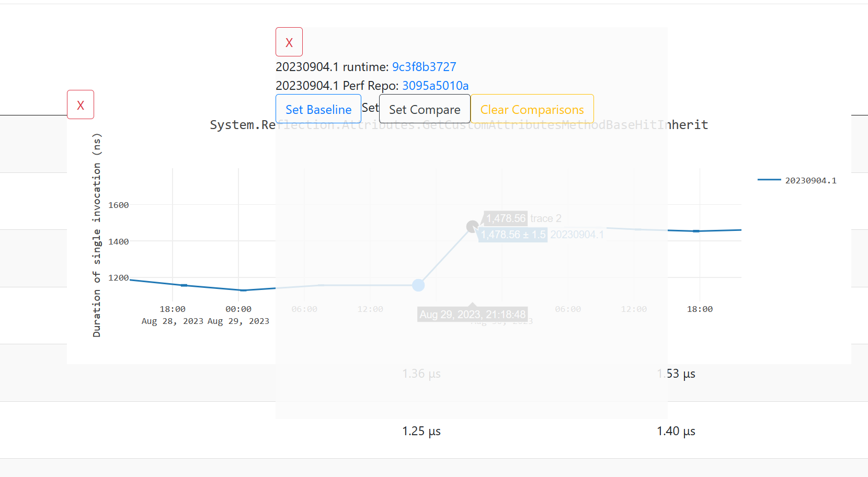
Task: Select the highlighted trace 2 data point
Action: [472, 226]
